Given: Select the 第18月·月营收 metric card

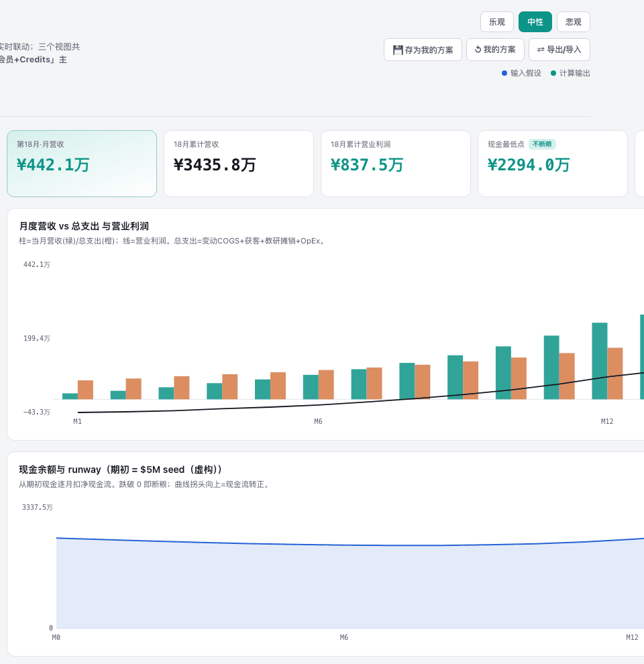Looking at the screenshot, I should (x=82, y=164).
